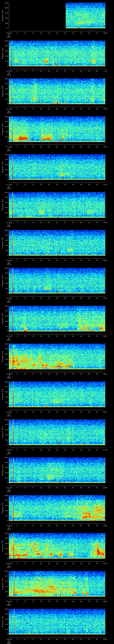Select the spectrogram panel starting at 12:19:00
The width and height of the screenshot is (114, 644).
[x=57, y=394]
